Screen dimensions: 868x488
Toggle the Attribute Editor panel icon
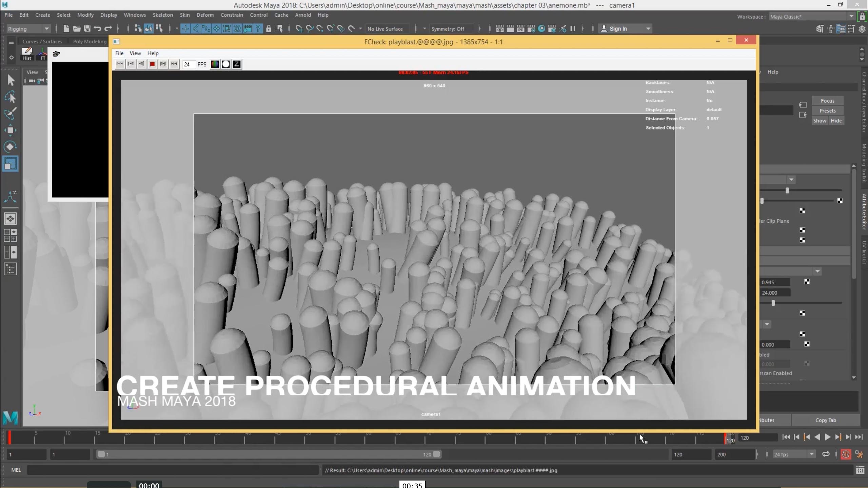tap(841, 29)
